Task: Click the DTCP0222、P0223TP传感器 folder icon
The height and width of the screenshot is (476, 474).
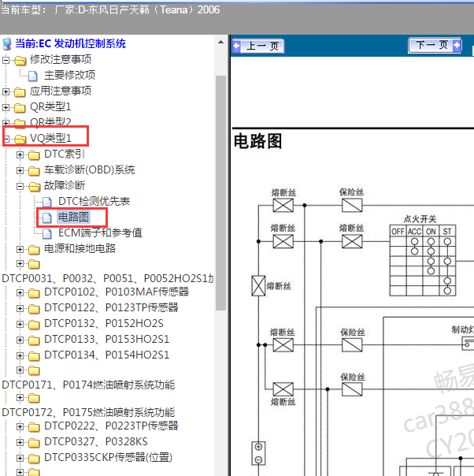Action: click(34, 427)
